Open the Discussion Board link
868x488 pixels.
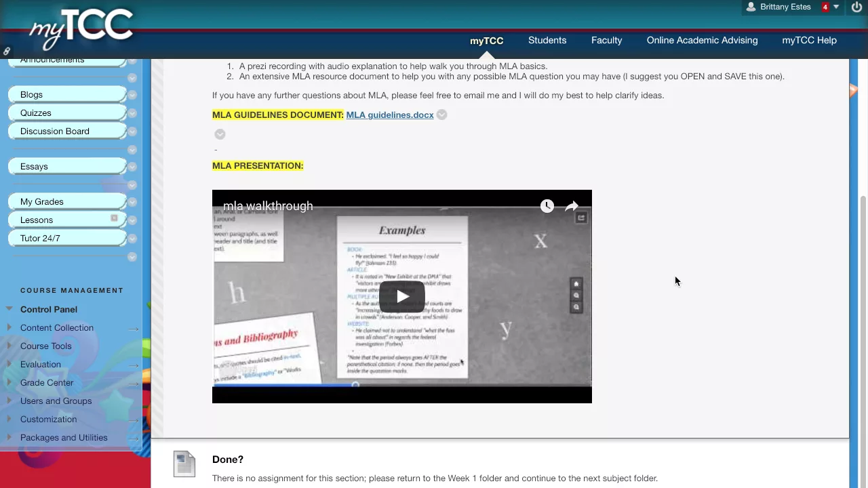tap(54, 131)
